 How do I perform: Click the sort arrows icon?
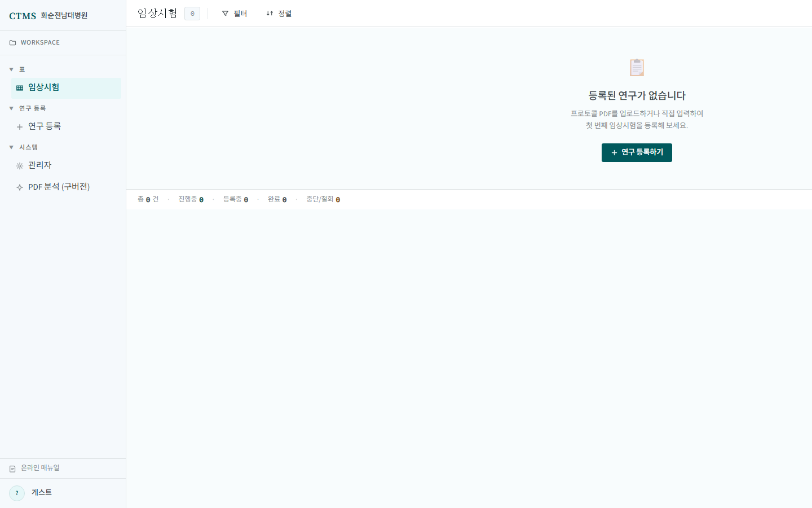(270, 14)
